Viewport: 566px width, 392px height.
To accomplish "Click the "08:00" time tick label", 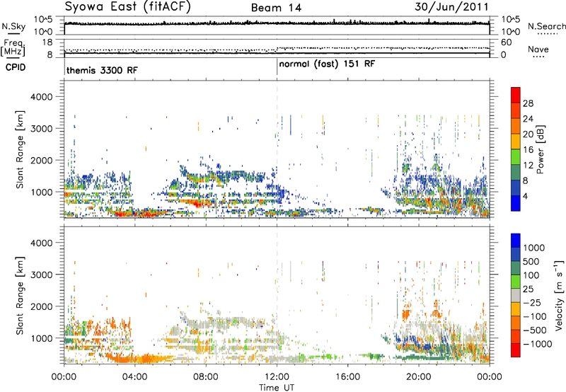I will (x=206, y=377).
